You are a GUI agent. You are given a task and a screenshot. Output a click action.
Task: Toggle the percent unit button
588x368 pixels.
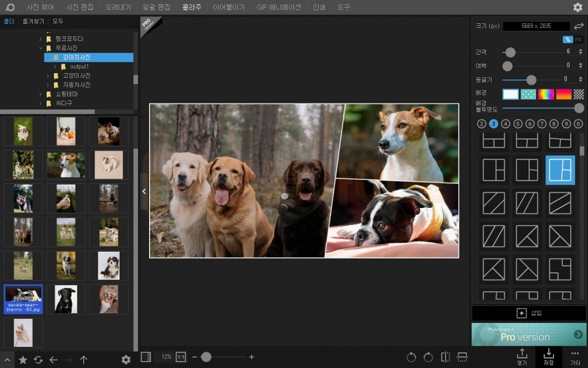tap(567, 40)
